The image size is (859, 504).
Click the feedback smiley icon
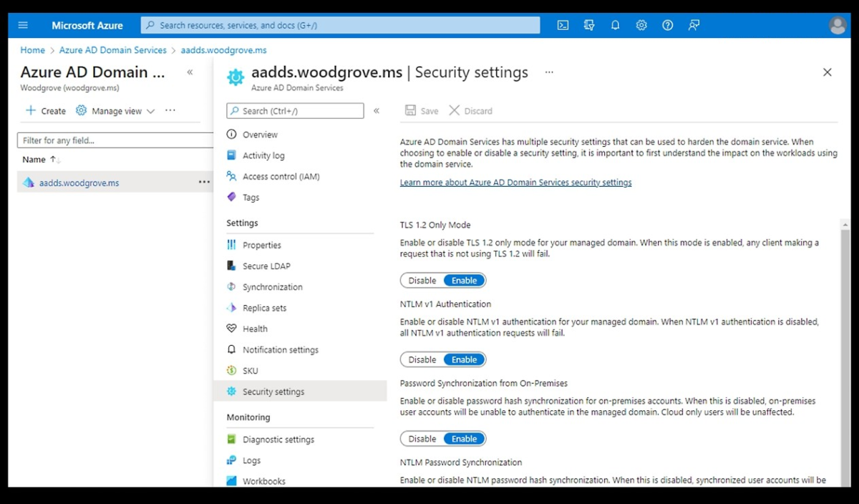tap(693, 25)
